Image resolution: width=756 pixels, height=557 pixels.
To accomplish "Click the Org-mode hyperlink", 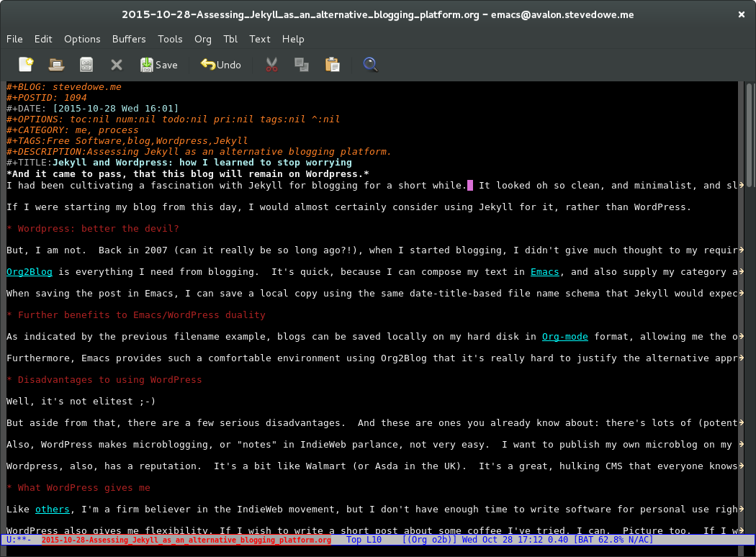I will pos(564,337).
